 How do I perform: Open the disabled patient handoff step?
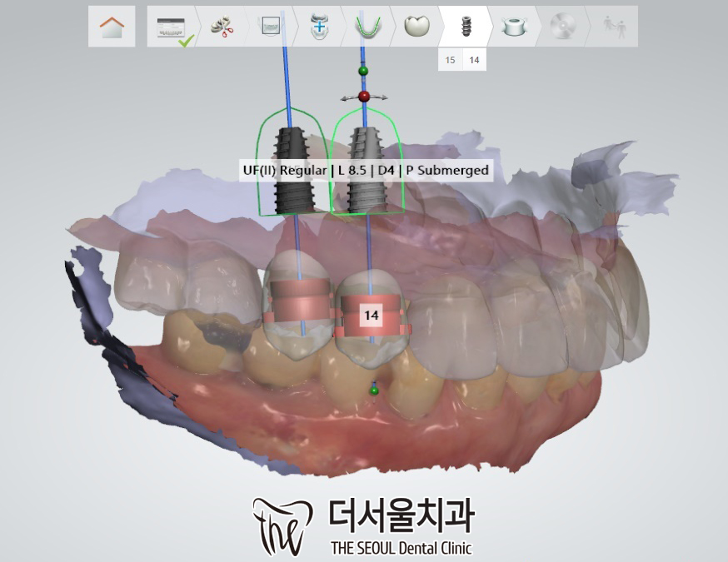tap(613, 27)
